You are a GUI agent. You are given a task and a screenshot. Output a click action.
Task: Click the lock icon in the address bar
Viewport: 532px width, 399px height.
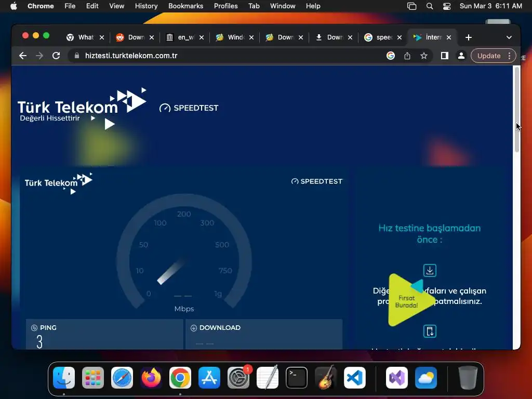[77, 56]
